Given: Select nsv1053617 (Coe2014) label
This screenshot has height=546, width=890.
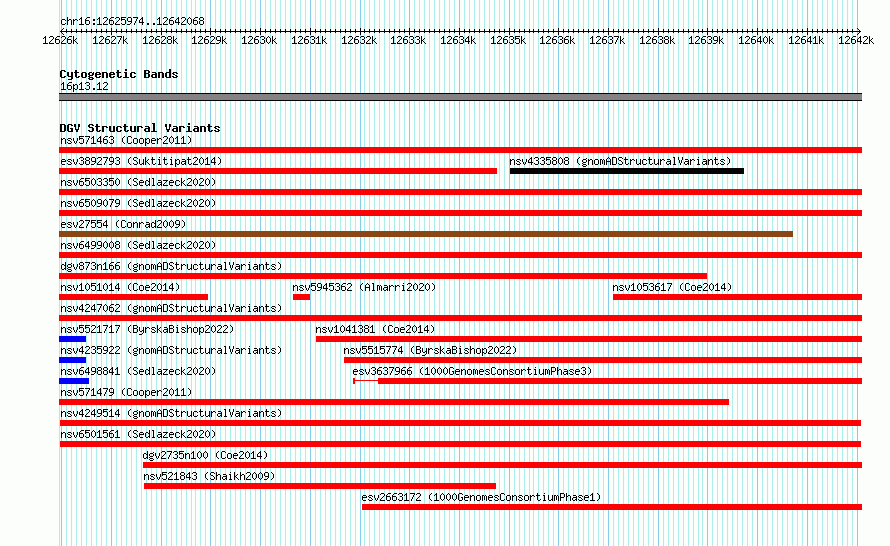Looking at the screenshot, I should tap(672, 287).
